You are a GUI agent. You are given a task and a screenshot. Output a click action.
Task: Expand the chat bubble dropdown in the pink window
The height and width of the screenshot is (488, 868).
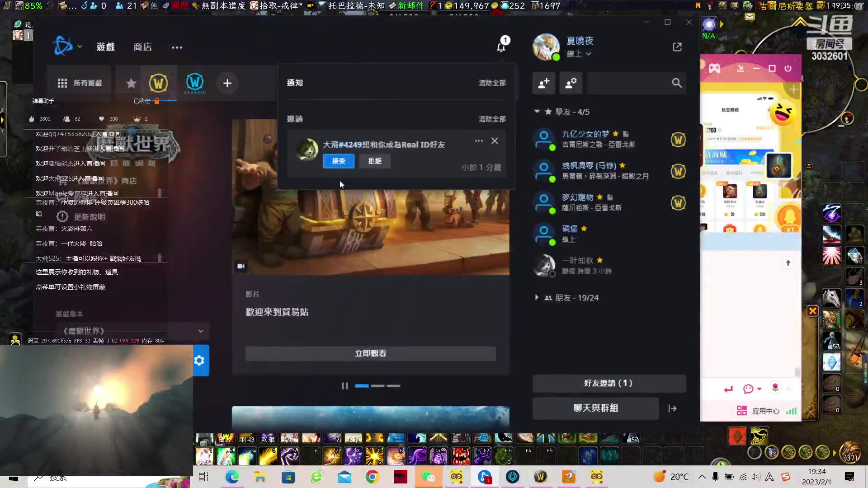(759, 389)
